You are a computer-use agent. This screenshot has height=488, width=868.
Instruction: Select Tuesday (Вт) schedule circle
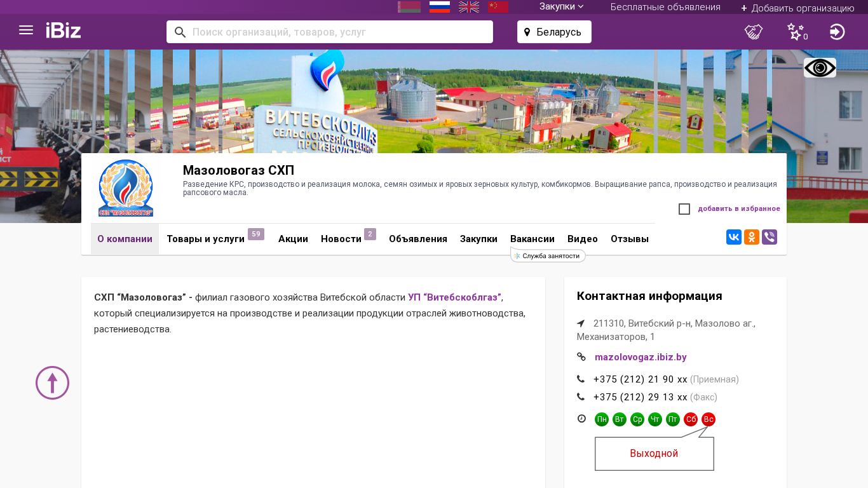click(x=620, y=419)
